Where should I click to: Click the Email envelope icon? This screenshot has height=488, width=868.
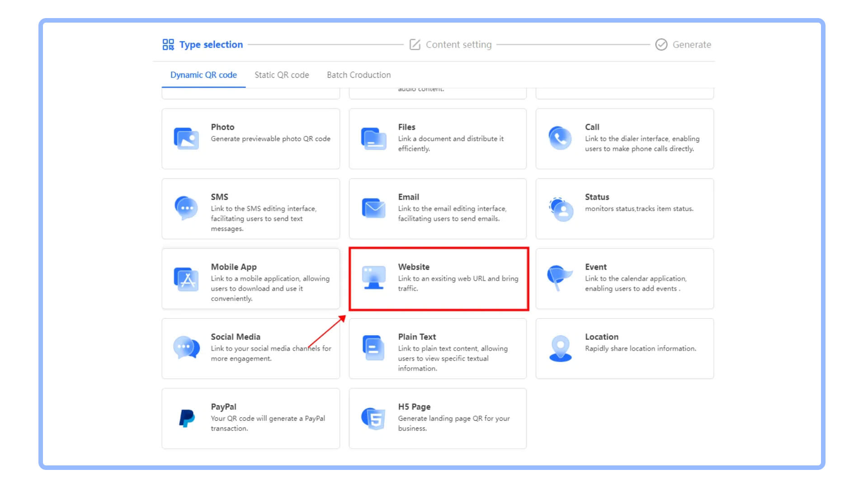coord(373,208)
